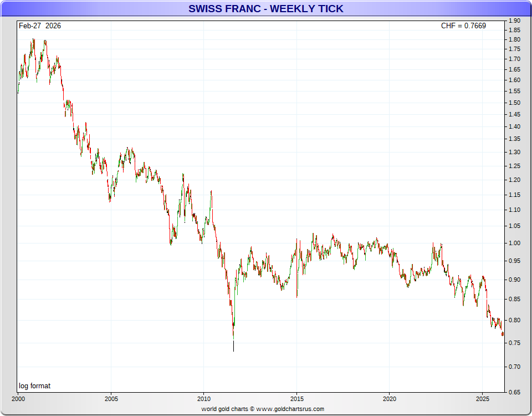
Task: Select the Feb-27 2026 date label
Action: 39,26
